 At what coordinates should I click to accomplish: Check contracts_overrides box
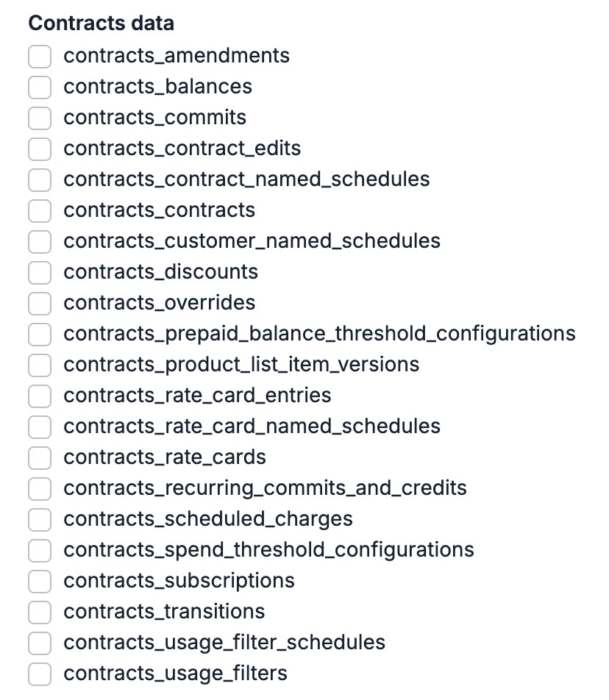coord(40,303)
